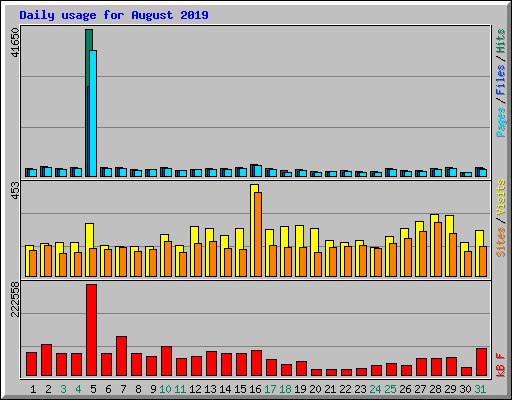Screen dimensions: 512x400
Task: Click the 41650 axis value label
Action: point(15,42)
